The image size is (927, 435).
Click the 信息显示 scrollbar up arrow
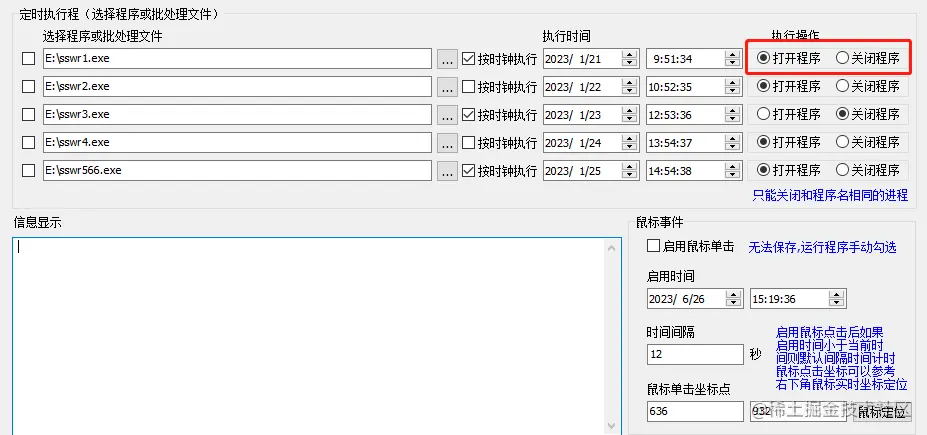pyautogui.click(x=612, y=248)
